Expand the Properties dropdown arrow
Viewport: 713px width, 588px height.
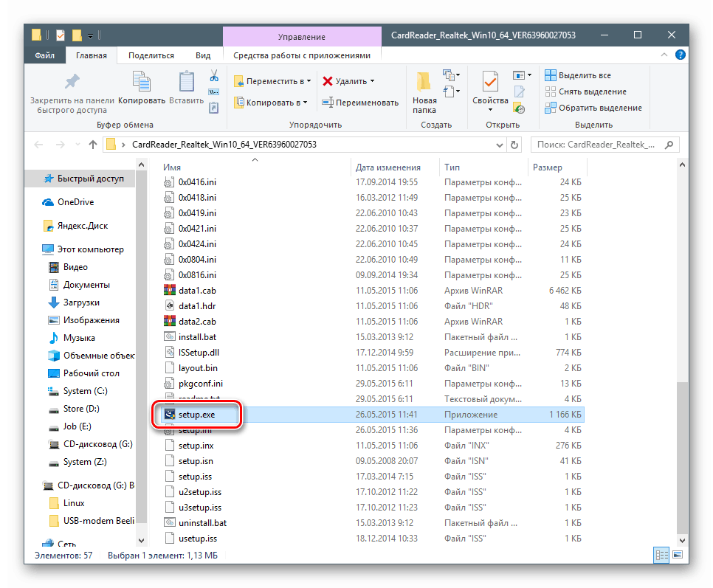pyautogui.click(x=490, y=110)
